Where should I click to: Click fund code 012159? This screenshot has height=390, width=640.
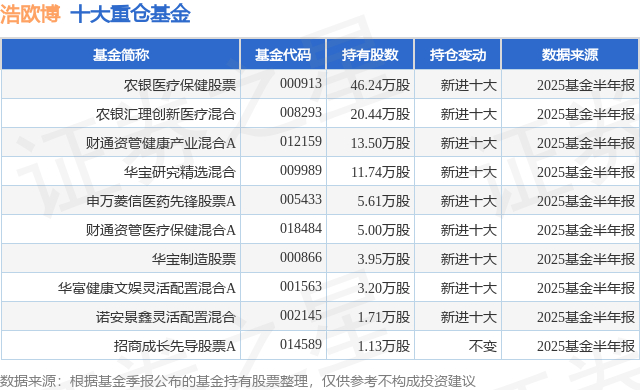(x=301, y=142)
